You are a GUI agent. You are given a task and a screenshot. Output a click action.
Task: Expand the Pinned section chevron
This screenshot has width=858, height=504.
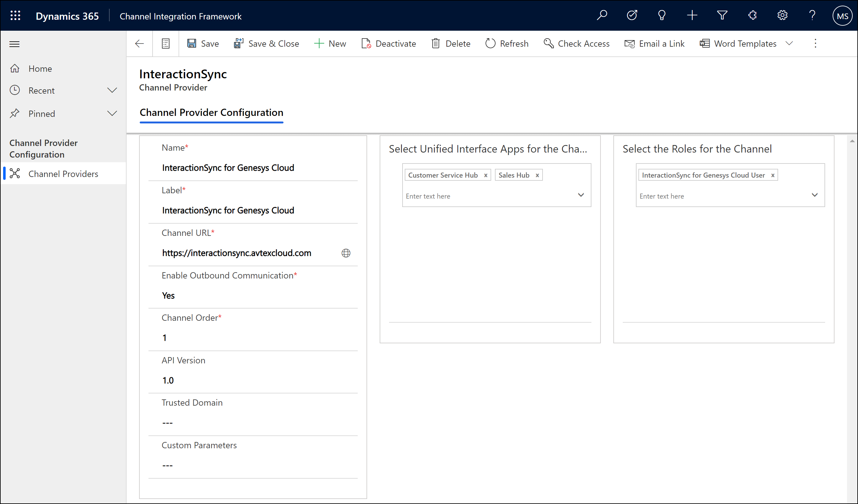[112, 113]
